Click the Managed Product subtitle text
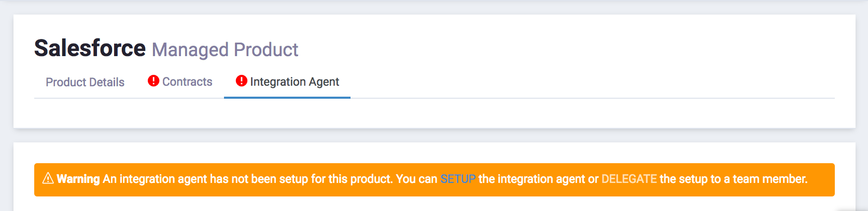Viewport: 868px width, 211px height. click(x=225, y=50)
